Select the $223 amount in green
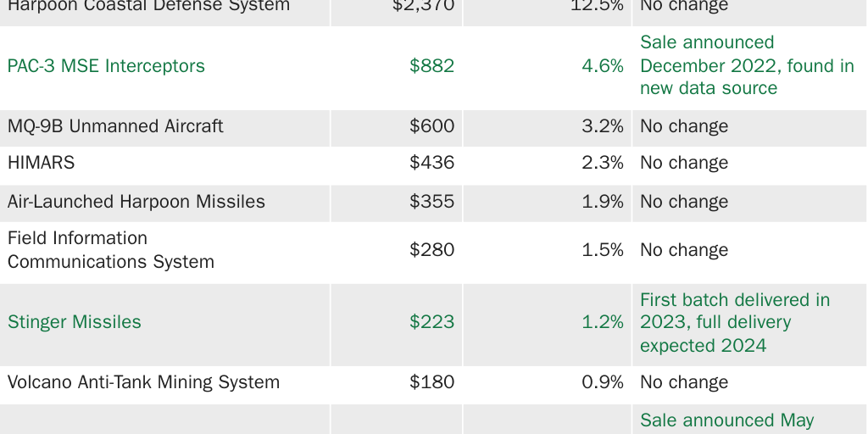The image size is (868, 434). click(x=431, y=322)
